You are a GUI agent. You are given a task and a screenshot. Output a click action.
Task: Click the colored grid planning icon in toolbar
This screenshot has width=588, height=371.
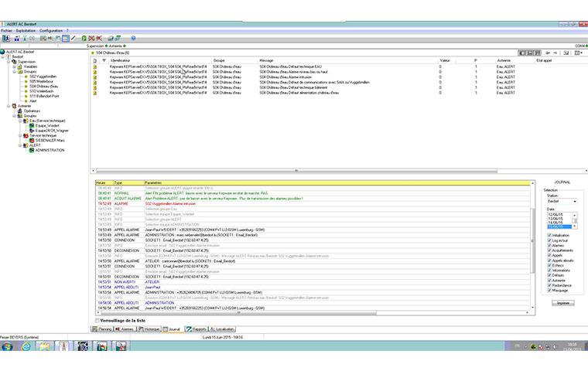tap(43, 38)
